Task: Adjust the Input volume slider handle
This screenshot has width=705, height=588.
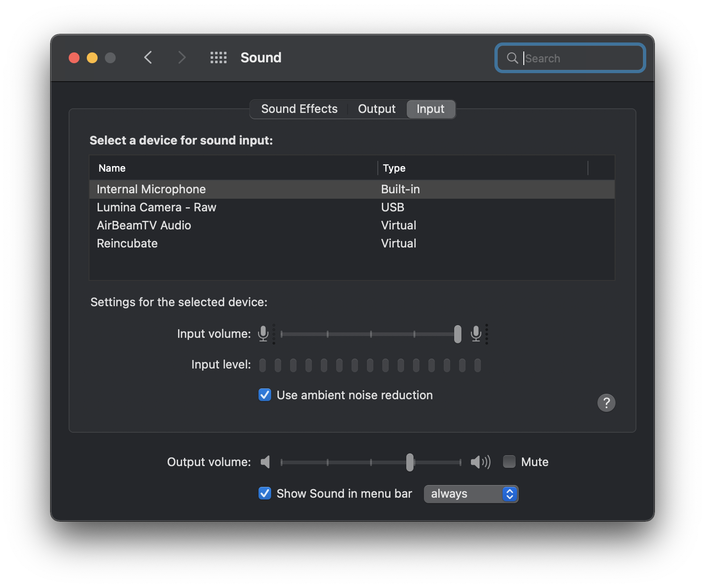Action: click(458, 334)
